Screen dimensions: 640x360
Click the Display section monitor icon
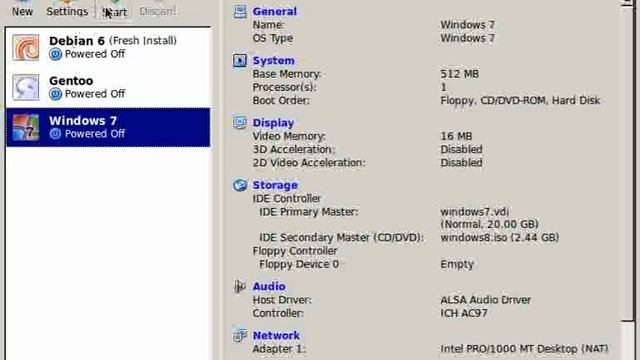click(x=240, y=122)
